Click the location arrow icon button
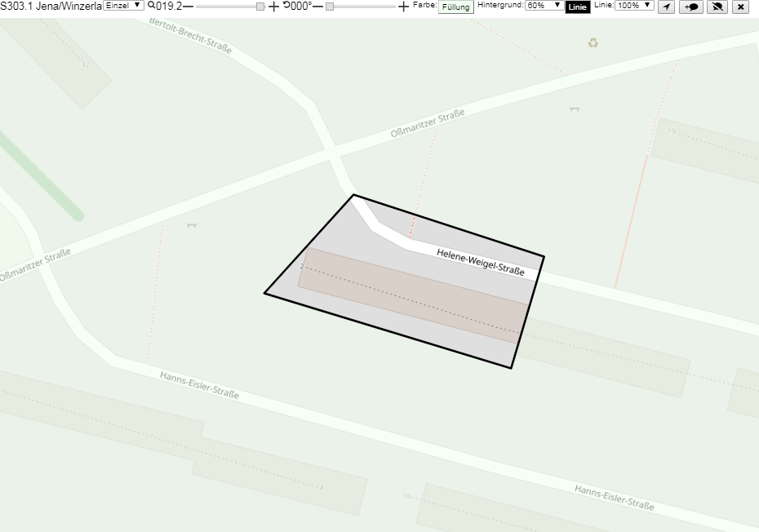 click(x=667, y=7)
